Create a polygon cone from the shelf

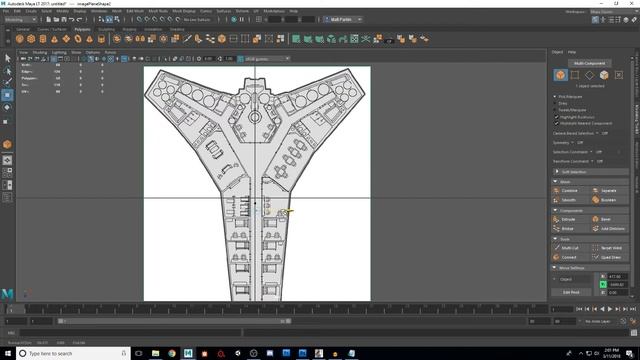(x=54, y=39)
